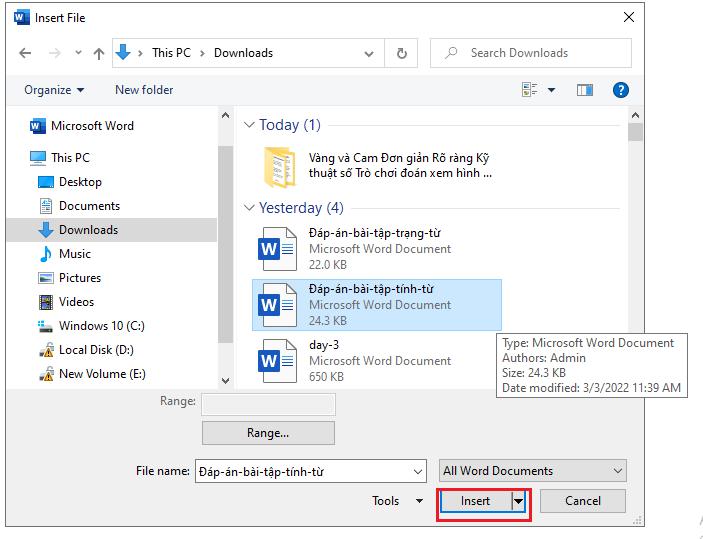
Task: Change the view layout icon
Action: pos(530,90)
